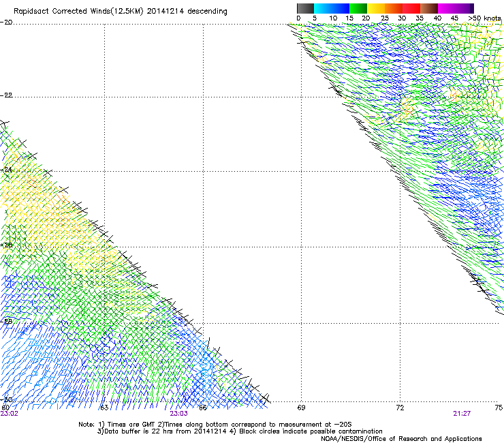Viewport: 504px width, 443px height.
Task: Click the '75' longitude axis label
Action: [x=499, y=408]
